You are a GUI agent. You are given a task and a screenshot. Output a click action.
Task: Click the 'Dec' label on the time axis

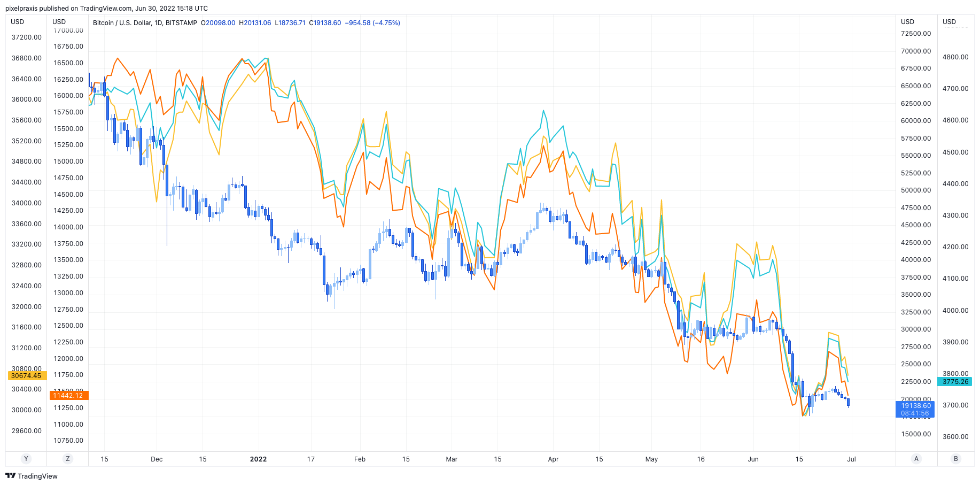coord(157,459)
